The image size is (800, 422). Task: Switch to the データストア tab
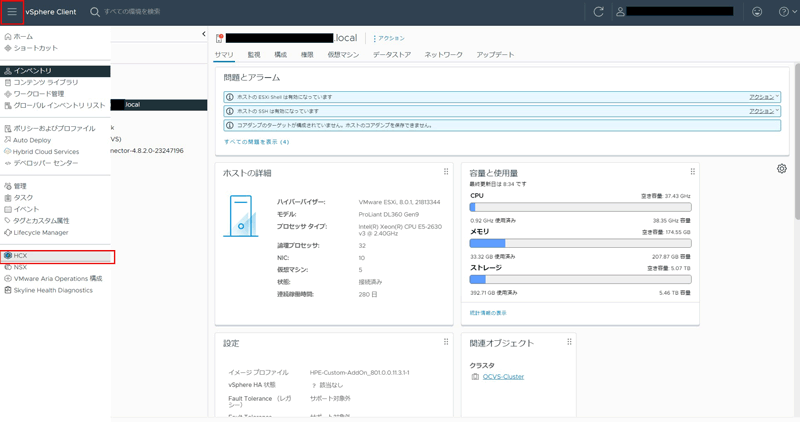pyautogui.click(x=392, y=55)
